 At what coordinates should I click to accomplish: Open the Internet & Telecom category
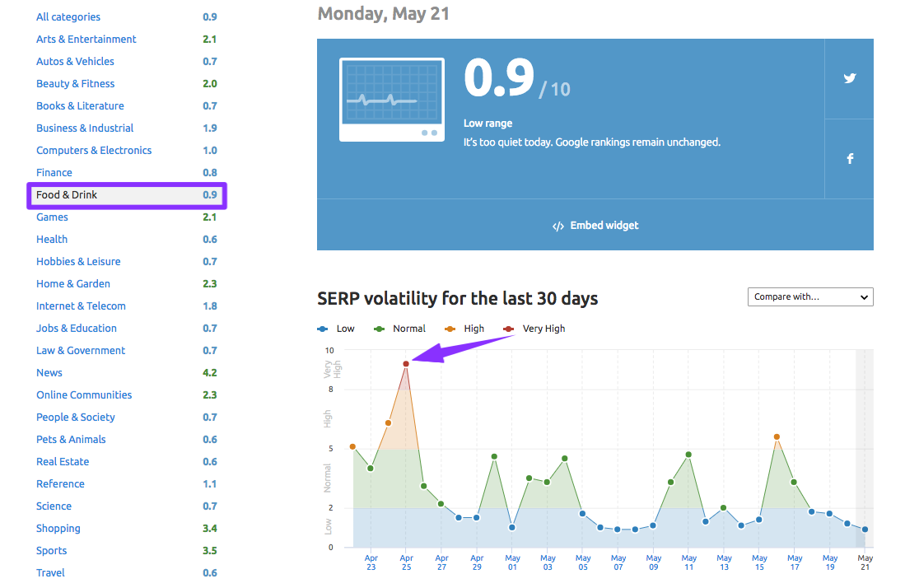pos(81,306)
